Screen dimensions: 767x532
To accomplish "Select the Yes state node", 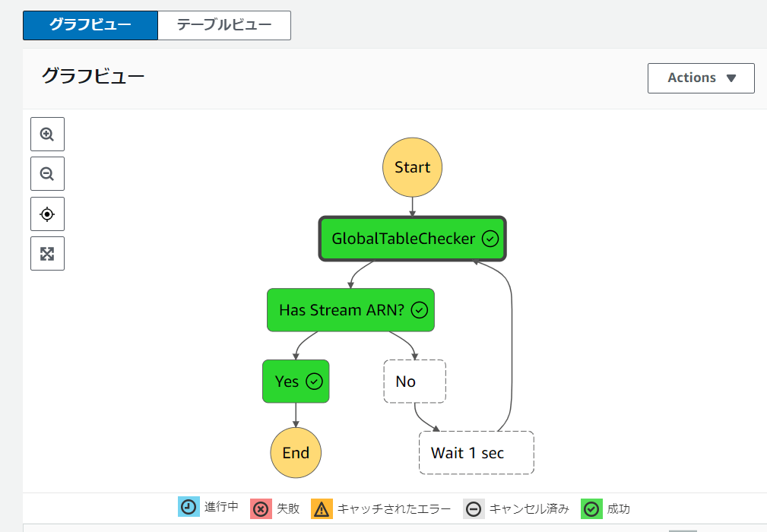I will click(296, 382).
